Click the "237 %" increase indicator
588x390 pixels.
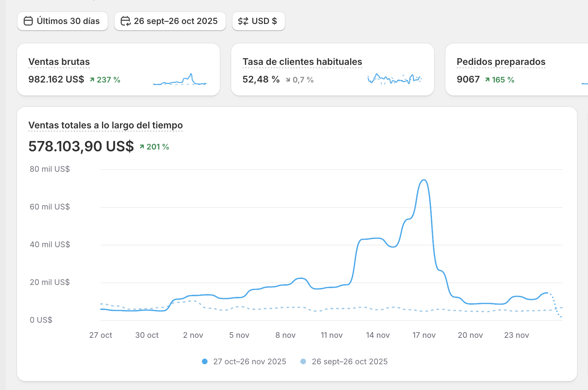tap(105, 80)
